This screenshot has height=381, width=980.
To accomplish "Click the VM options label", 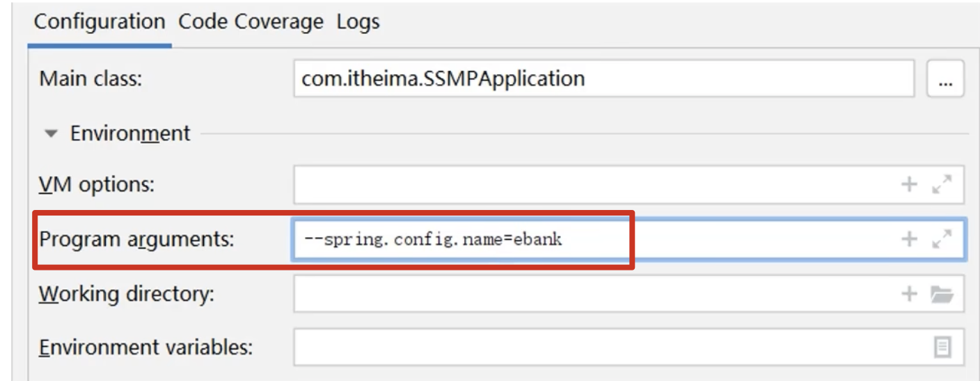I will pyautogui.click(x=96, y=185).
